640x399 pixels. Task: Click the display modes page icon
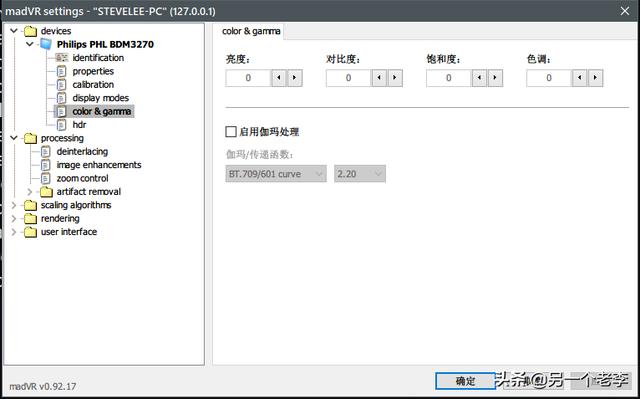(61, 98)
